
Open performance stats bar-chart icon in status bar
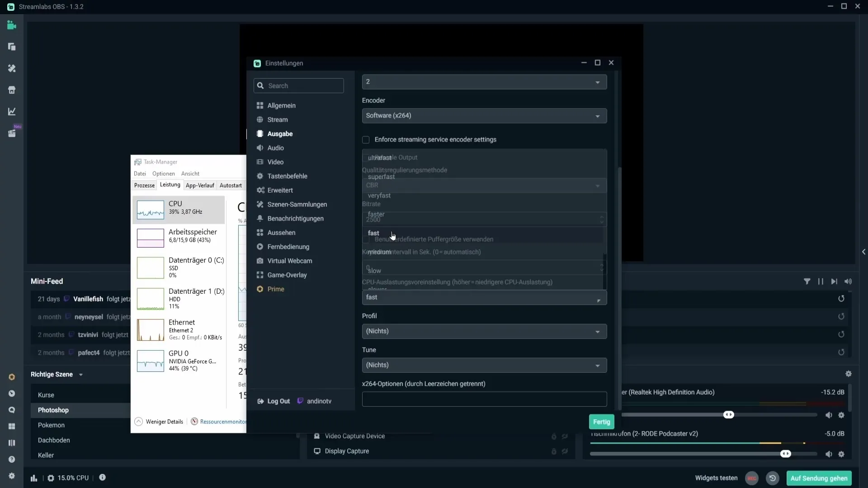click(x=34, y=478)
